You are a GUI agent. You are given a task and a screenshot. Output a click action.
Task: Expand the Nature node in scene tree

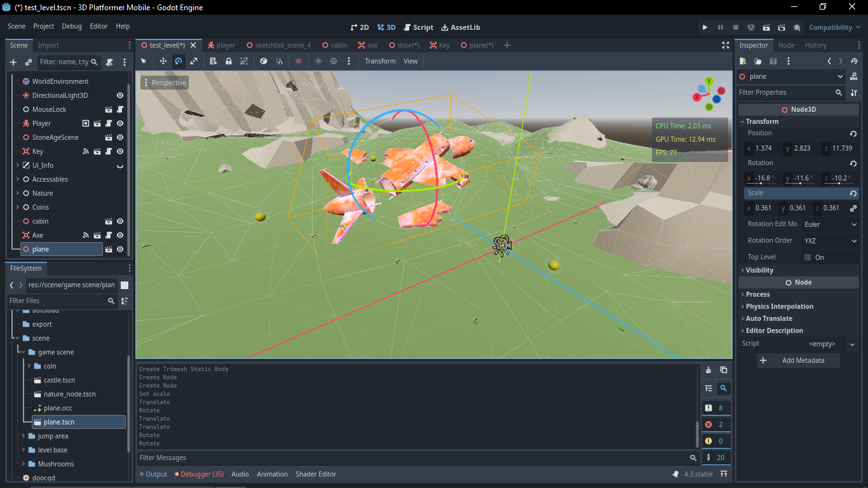coord(18,193)
